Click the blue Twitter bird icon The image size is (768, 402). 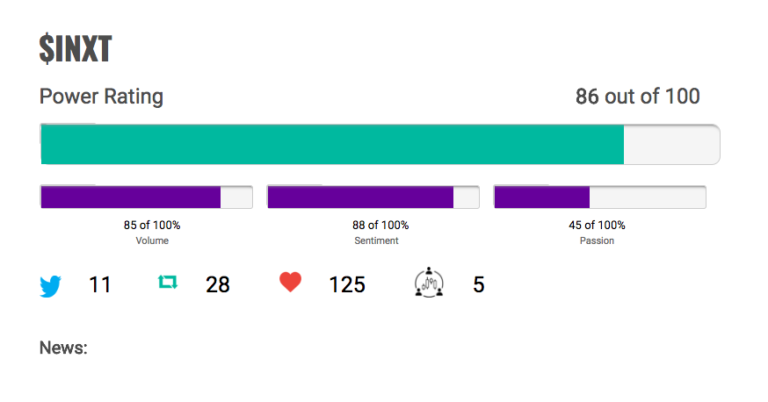point(50,286)
